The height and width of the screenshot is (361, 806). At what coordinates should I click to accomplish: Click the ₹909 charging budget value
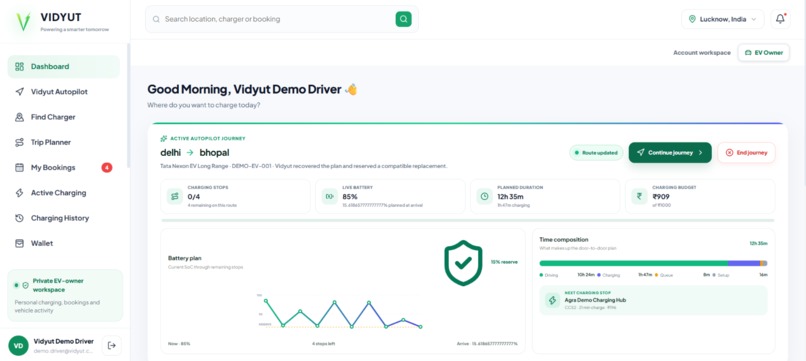(661, 197)
